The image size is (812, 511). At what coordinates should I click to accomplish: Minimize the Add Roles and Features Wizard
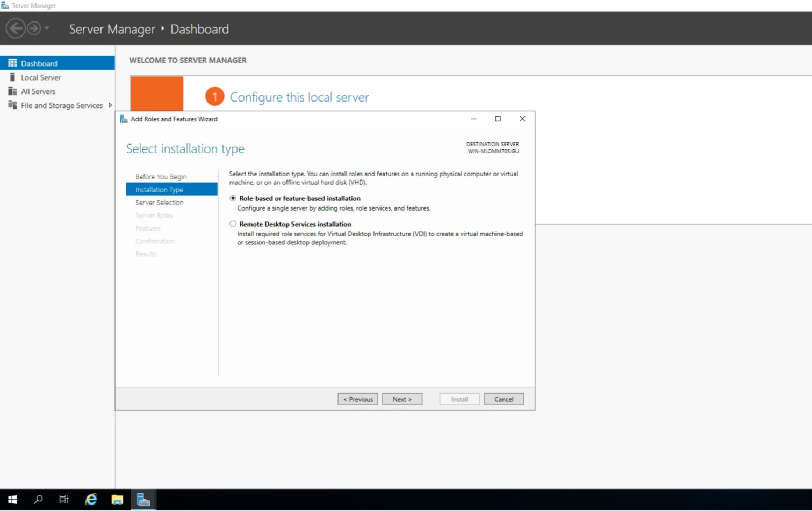click(x=473, y=119)
